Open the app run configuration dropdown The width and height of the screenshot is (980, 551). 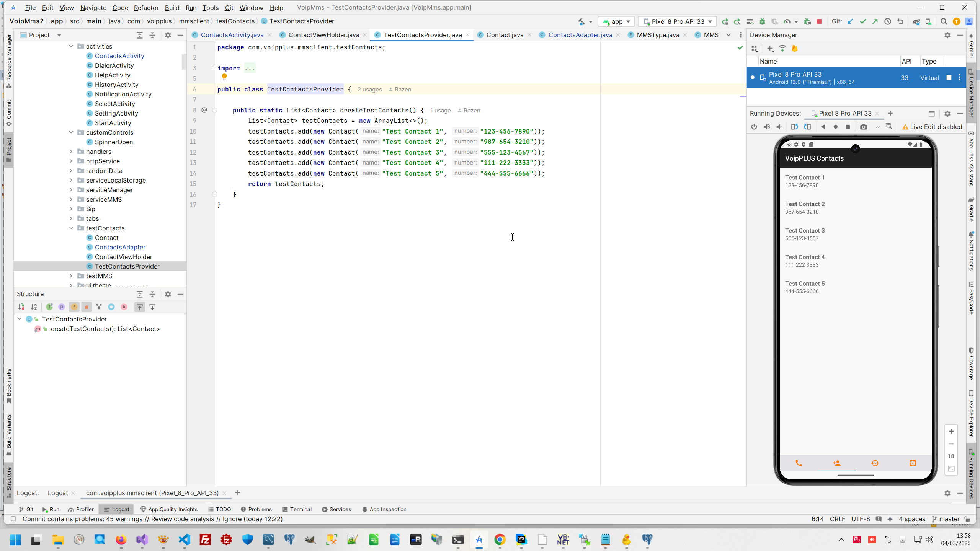point(616,22)
